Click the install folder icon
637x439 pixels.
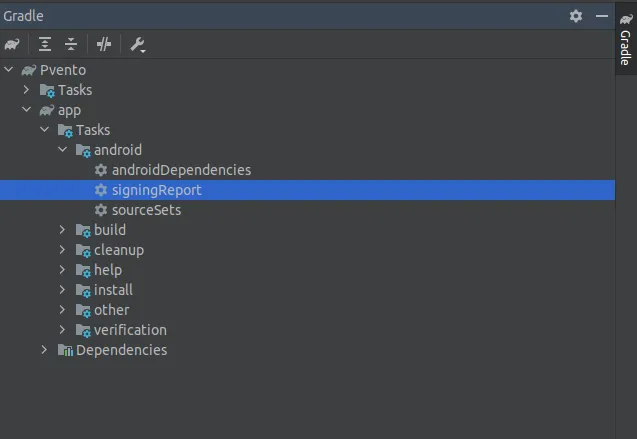point(82,290)
